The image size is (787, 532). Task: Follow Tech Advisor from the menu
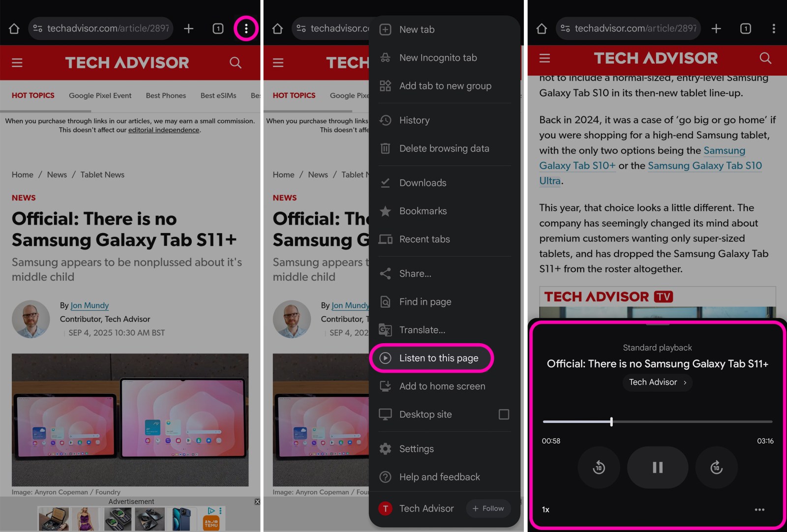click(488, 508)
